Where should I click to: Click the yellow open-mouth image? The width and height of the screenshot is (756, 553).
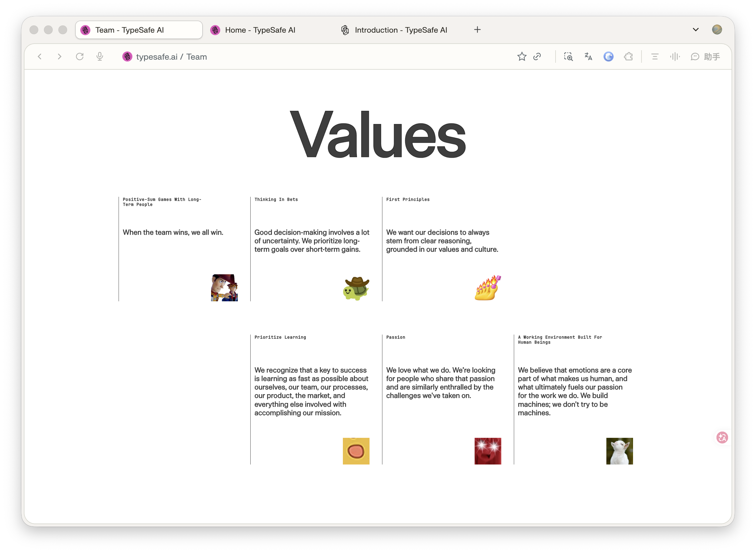coord(356,451)
